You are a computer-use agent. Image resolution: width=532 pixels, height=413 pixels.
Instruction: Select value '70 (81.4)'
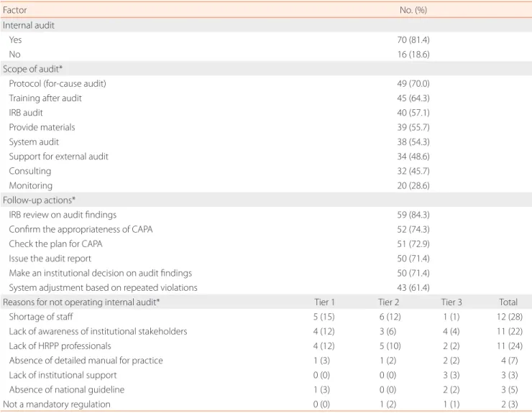tap(413, 40)
